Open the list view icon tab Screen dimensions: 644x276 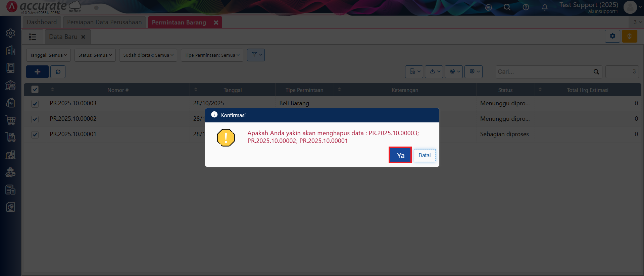coord(33,37)
